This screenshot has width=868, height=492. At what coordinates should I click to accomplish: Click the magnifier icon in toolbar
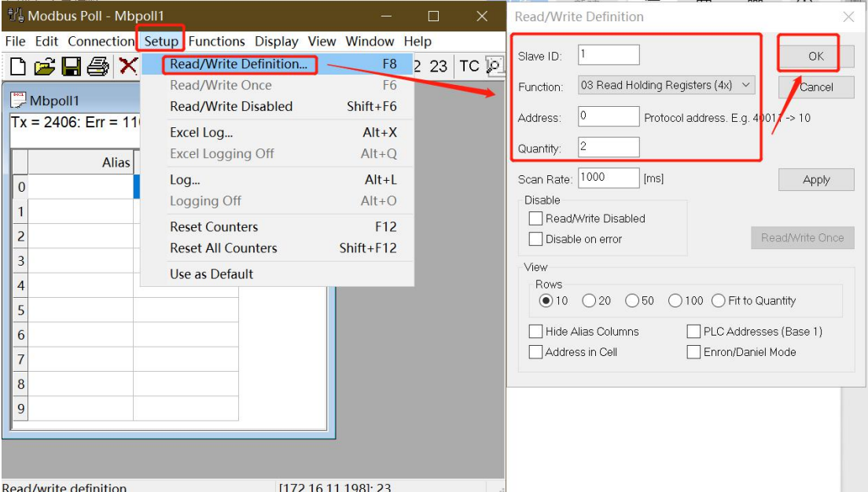(495, 66)
